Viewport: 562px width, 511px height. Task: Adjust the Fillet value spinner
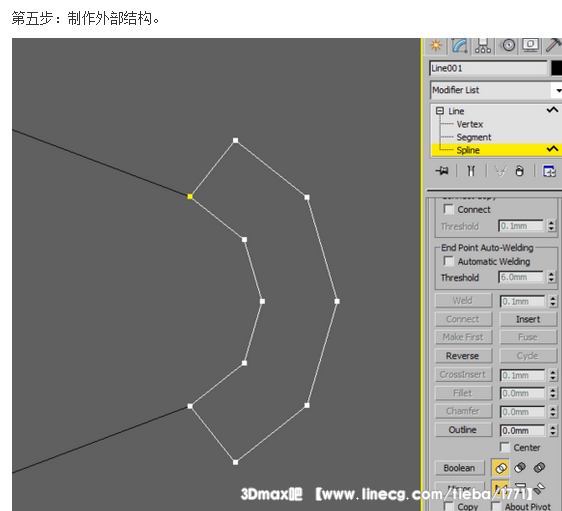553,393
